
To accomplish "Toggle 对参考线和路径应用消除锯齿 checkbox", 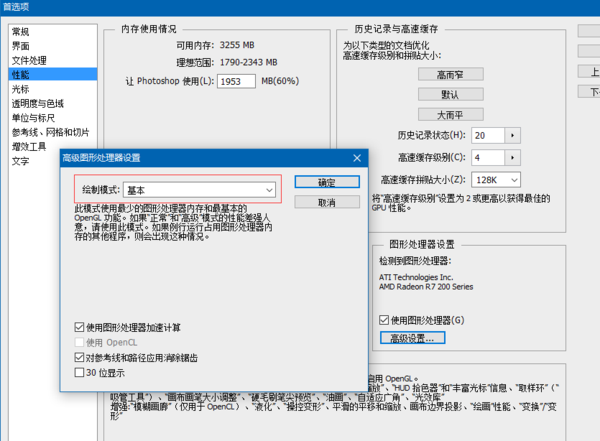I will click(x=79, y=358).
